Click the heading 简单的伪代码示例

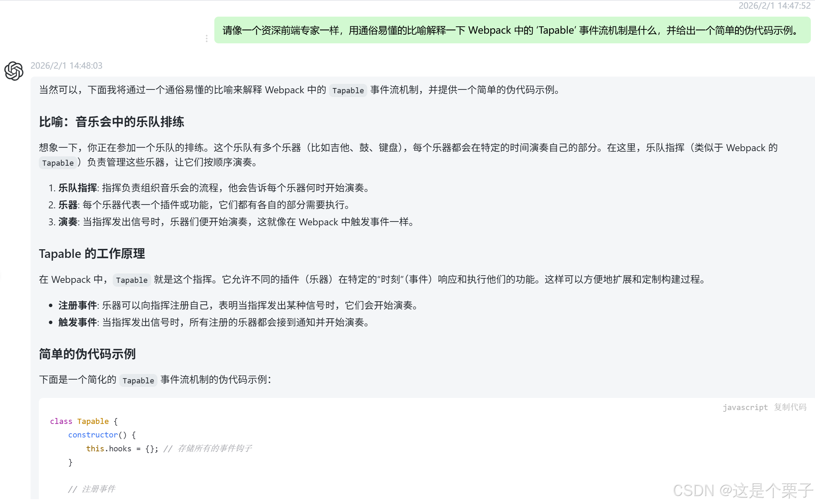tap(87, 354)
